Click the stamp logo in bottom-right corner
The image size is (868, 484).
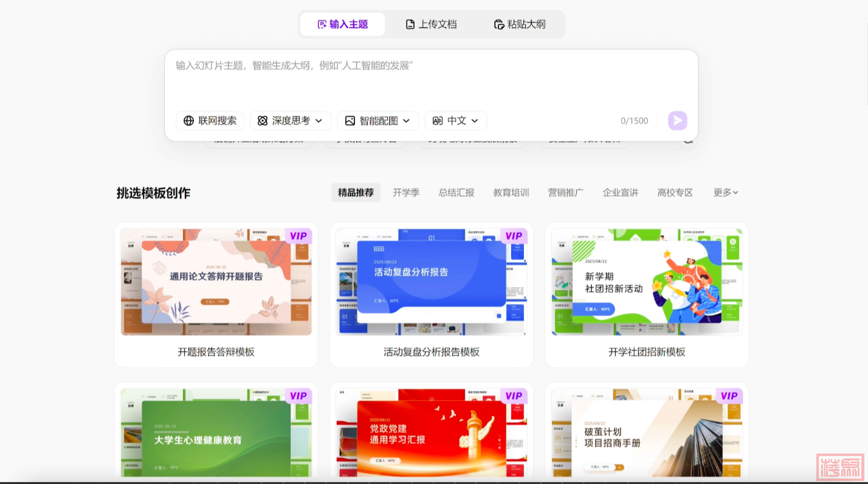pyautogui.click(x=841, y=467)
